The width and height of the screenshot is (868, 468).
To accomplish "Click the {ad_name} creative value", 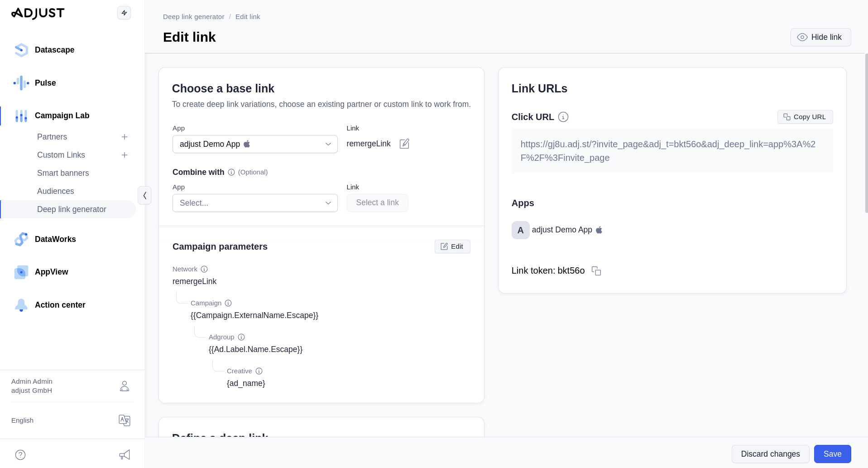I will pyautogui.click(x=246, y=383).
